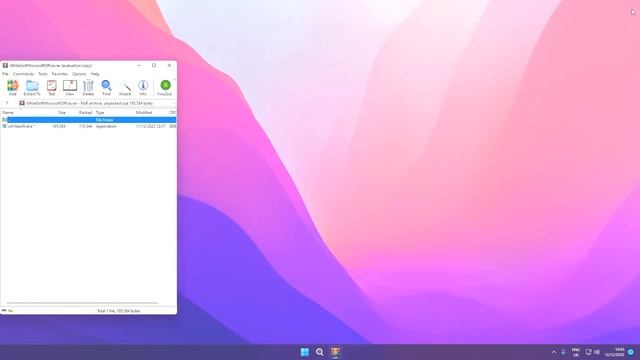Click the green VirusScan icon
Image resolution: width=640 pixels, height=360 pixels.
pyautogui.click(x=165, y=87)
